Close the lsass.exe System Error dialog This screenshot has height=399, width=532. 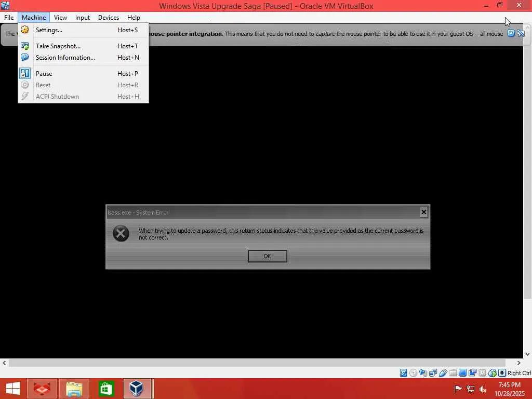coord(423,212)
